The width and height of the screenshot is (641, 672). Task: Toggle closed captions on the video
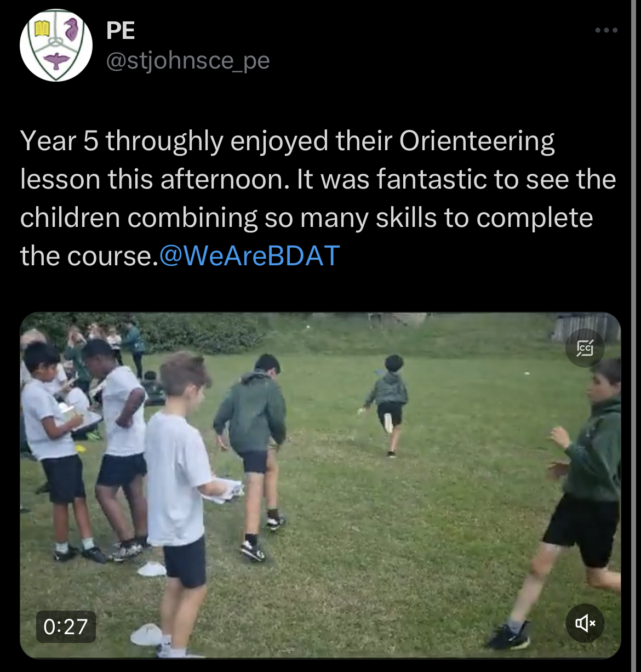[585, 348]
